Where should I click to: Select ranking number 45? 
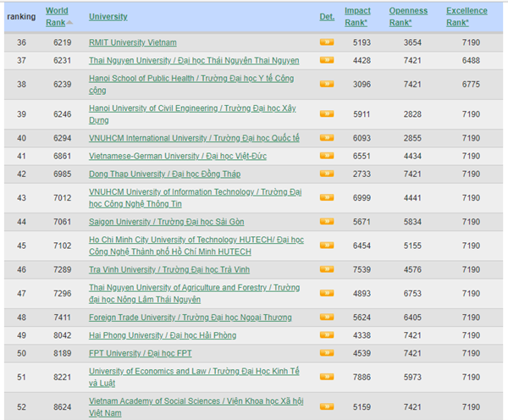pos(21,246)
